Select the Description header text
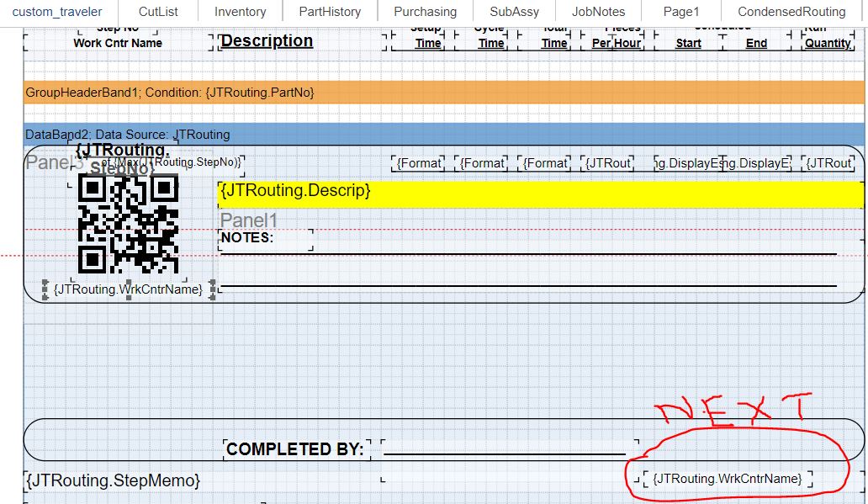This screenshot has width=868, height=504. point(267,41)
